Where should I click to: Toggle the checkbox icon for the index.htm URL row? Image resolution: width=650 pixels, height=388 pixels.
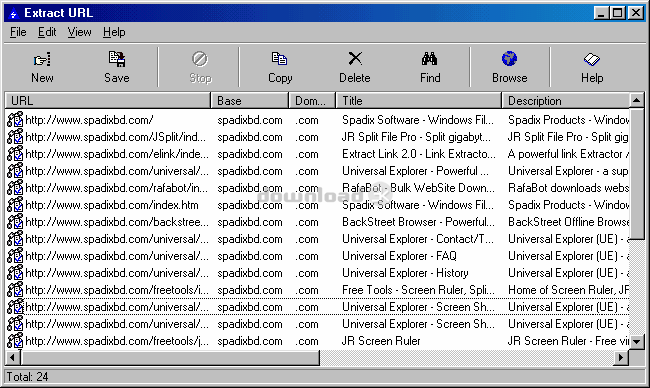click(15, 205)
